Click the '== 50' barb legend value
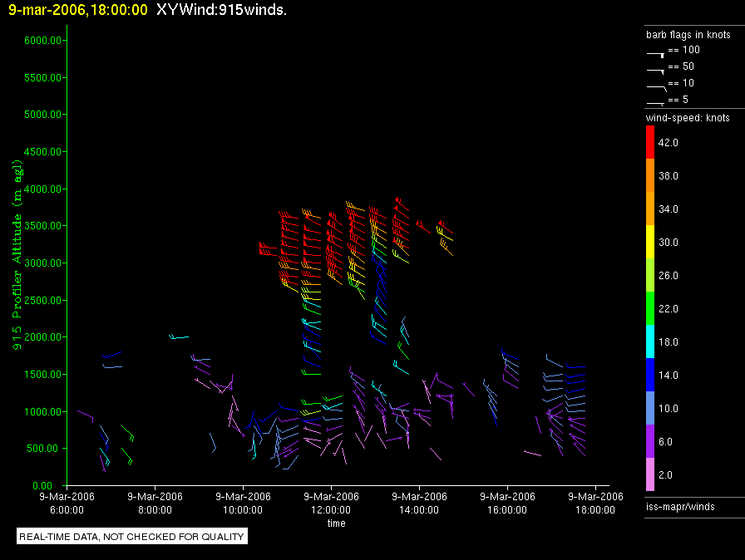Image resolution: width=745 pixels, height=560 pixels. click(681, 66)
